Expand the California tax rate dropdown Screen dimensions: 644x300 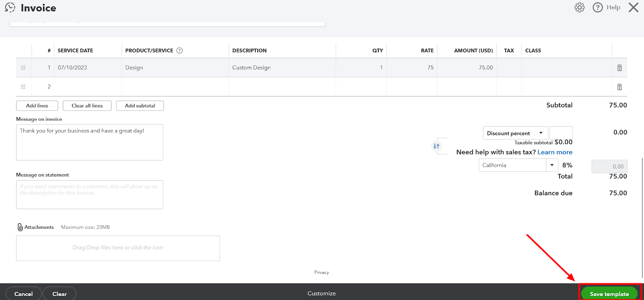click(x=552, y=165)
